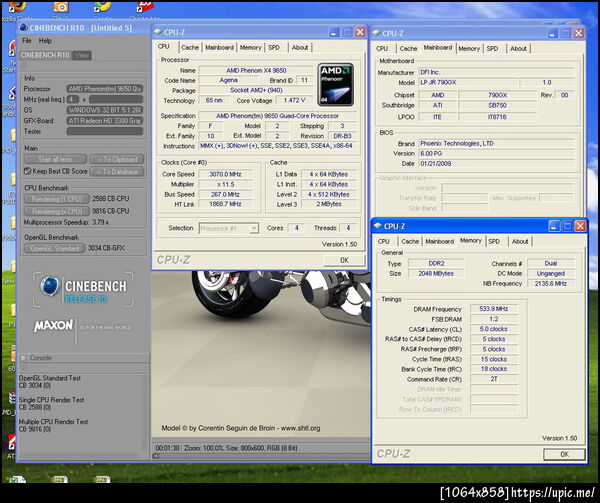Switch to the SPD tab in Memory window
Viewport: 600px width, 503px height.
pos(493,241)
